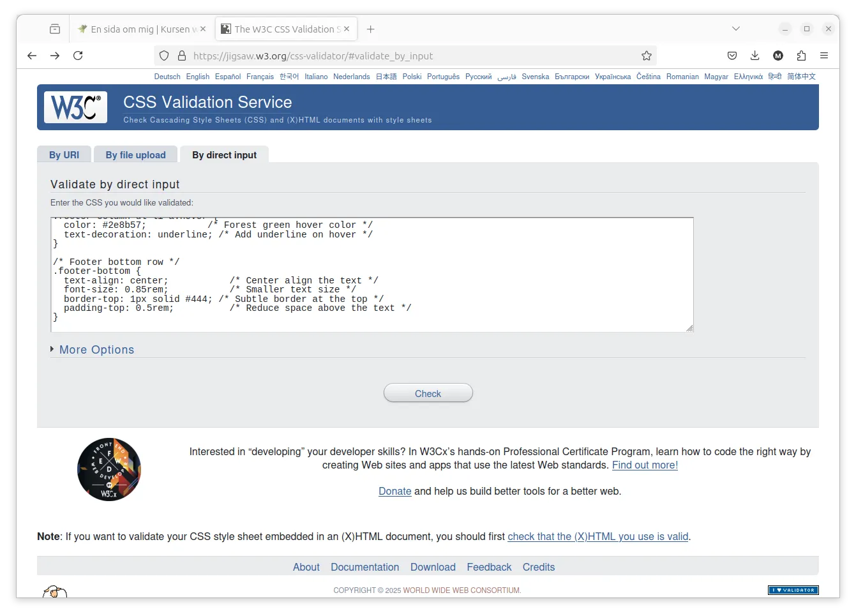Open the Downloads panel
The image size is (856, 616).
(755, 56)
